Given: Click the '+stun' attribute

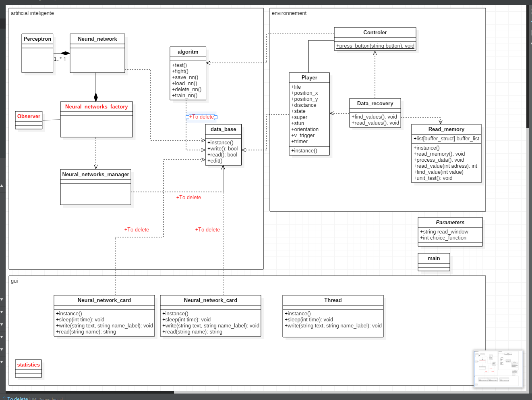Looking at the screenshot, I should pyautogui.click(x=298, y=123).
